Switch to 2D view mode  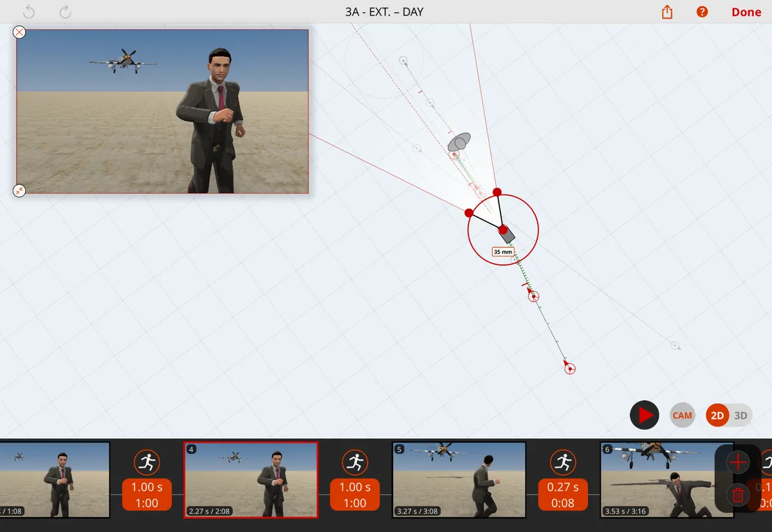(717, 416)
